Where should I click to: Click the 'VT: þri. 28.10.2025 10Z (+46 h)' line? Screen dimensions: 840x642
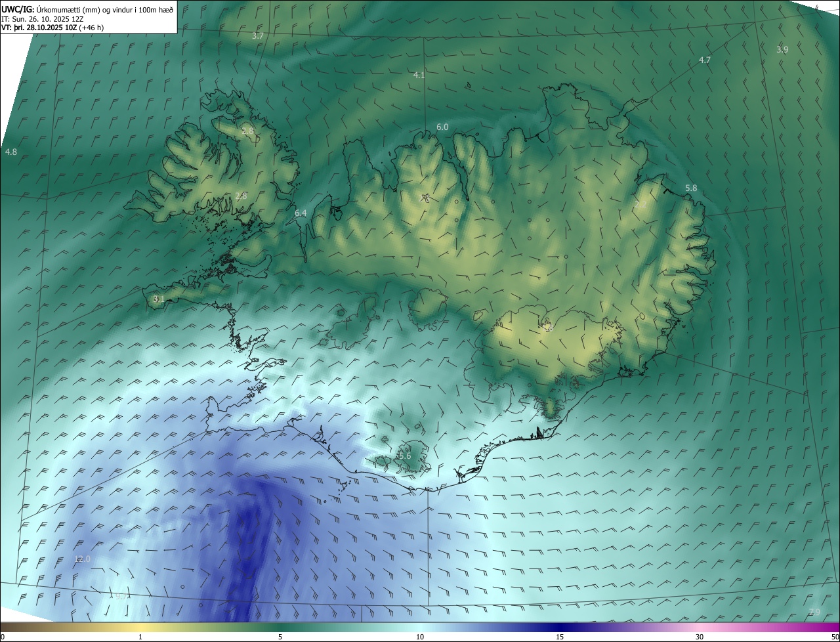pyautogui.click(x=52, y=28)
